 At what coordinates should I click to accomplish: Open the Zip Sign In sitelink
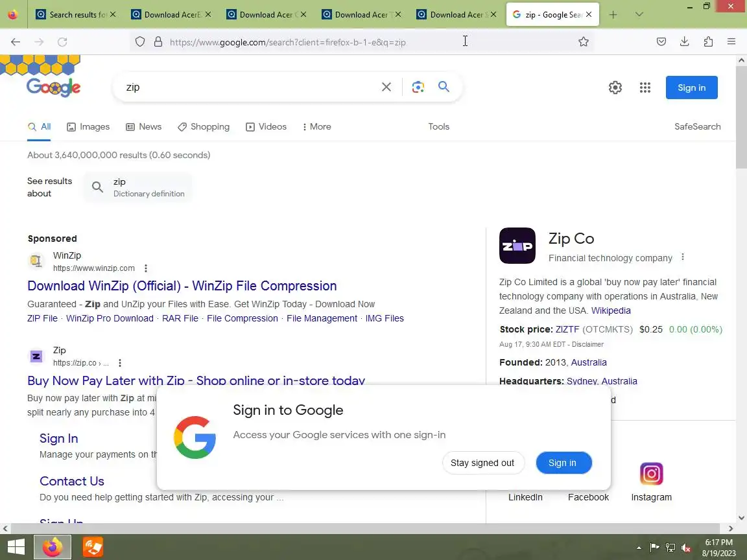tap(58, 438)
